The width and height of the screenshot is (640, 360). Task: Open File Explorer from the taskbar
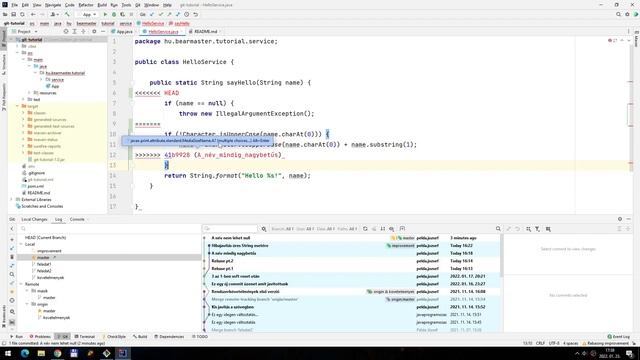(41, 353)
